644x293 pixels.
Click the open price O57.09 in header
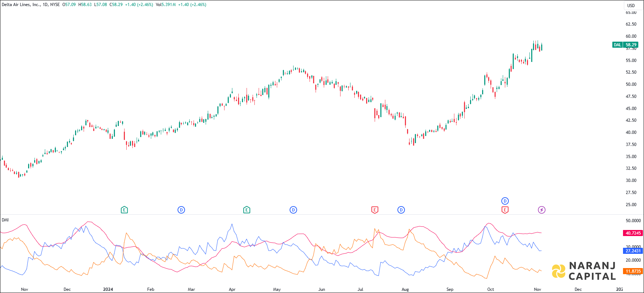pyautogui.click(x=69, y=5)
